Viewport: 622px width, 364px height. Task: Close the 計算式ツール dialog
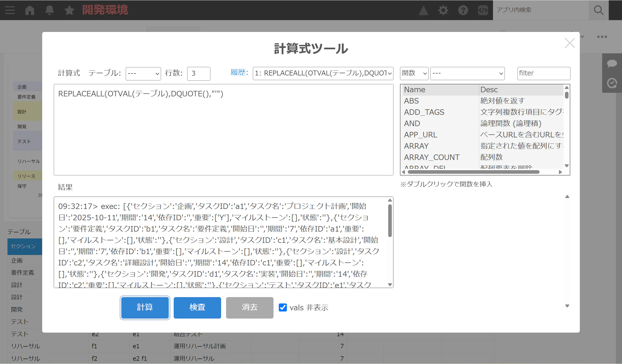coord(570,43)
